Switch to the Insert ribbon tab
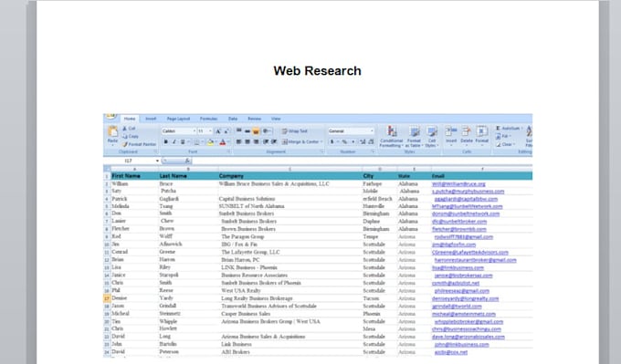 [x=151, y=119]
